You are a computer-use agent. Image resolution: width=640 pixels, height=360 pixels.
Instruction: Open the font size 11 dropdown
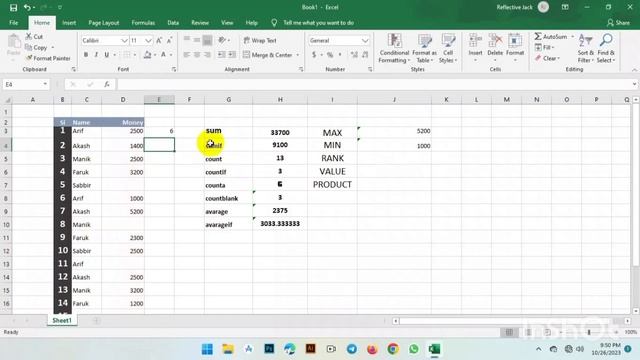[148, 40]
